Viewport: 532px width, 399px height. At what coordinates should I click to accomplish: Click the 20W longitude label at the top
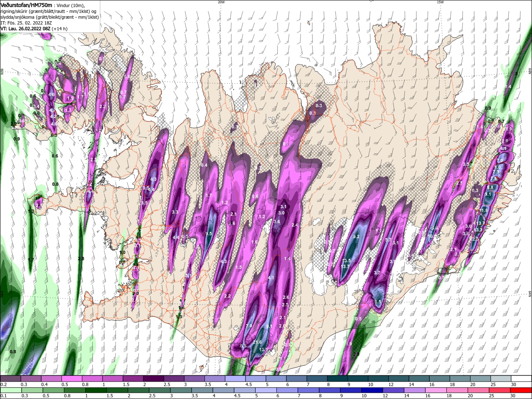(221, 2)
